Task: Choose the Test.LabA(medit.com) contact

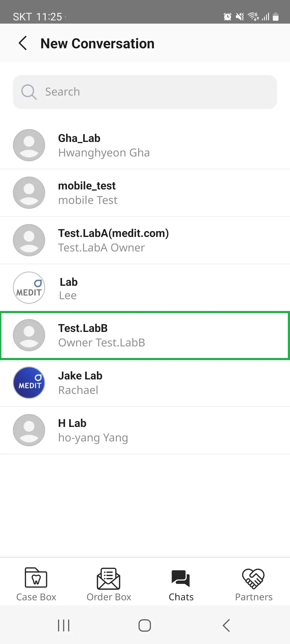Action: (145, 240)
